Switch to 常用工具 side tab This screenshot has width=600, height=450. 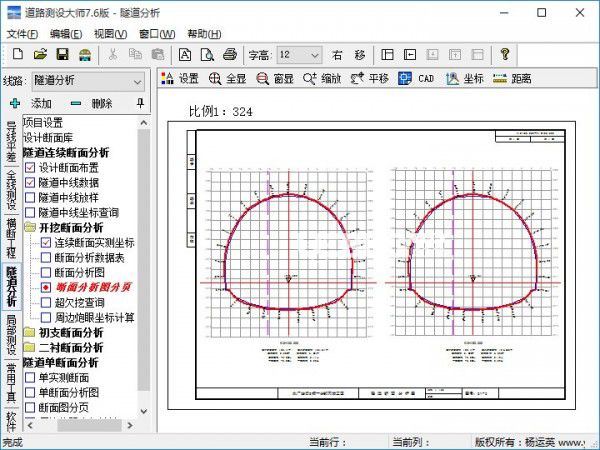[x=11, y=383]
